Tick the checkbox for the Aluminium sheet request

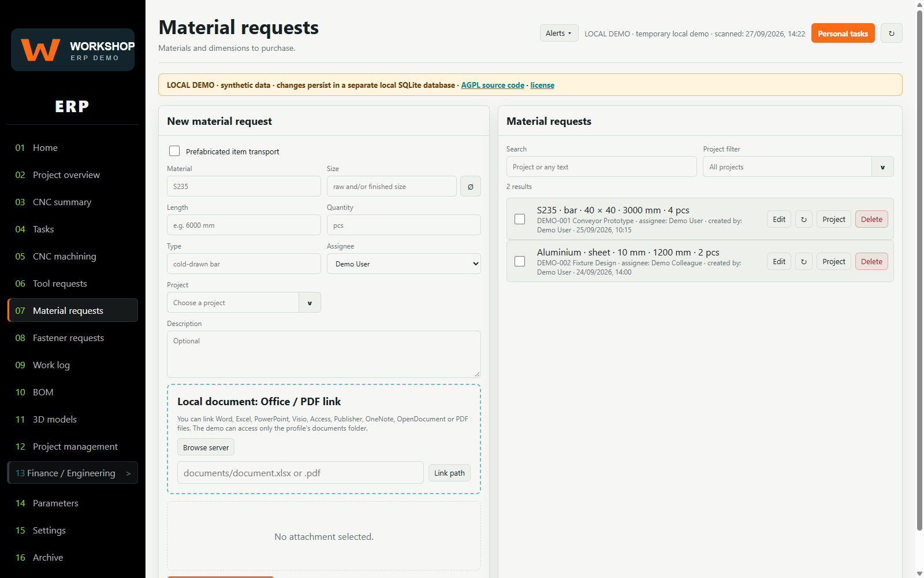point(520,261)
